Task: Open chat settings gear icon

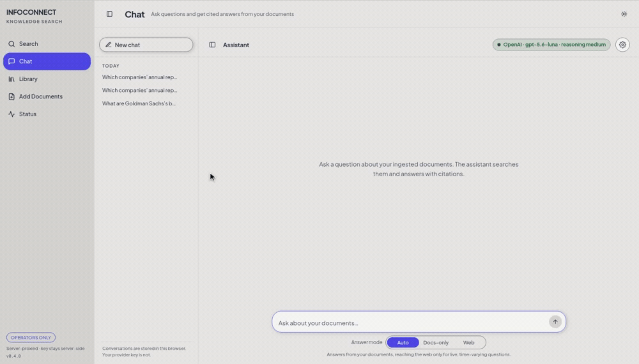Action: click(622, 45)
